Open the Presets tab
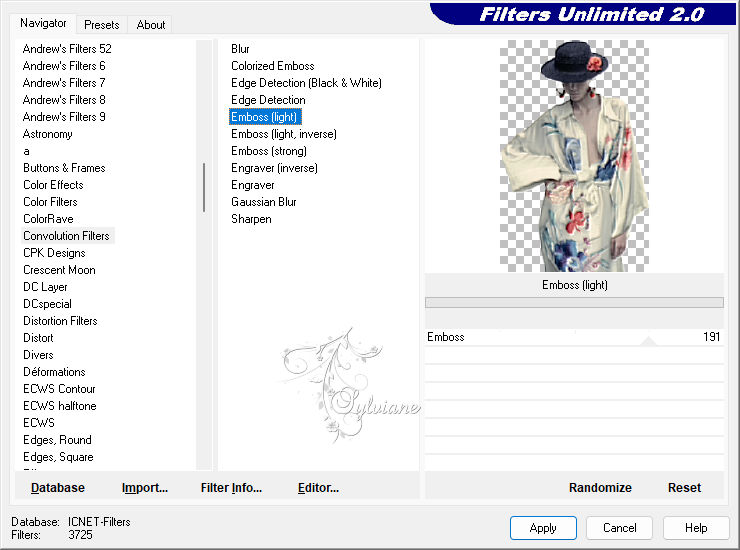Image resolution: width=740 pixels, height=550 pixels. tap(101, 25)
